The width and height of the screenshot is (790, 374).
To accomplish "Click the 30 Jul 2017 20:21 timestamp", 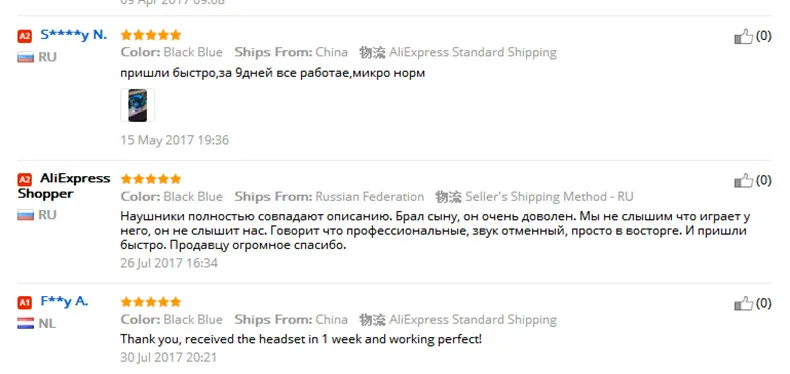I will (169, 358).
